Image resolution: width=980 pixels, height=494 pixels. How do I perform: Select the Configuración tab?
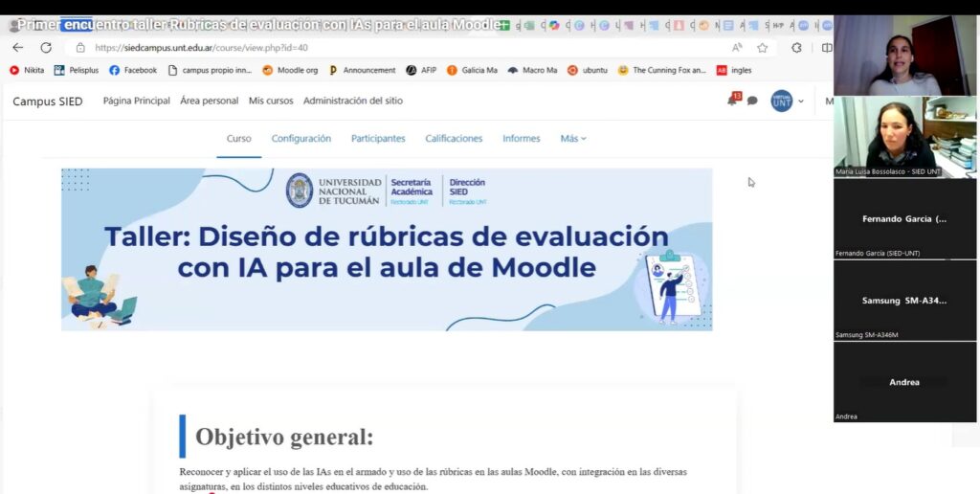coord(301,139)
